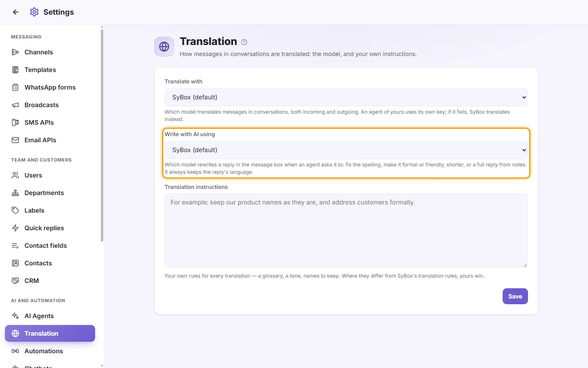Screen dimensions: 588x368
Task: Click the Automations icon in sidebar
Action: tap(16, 351)
